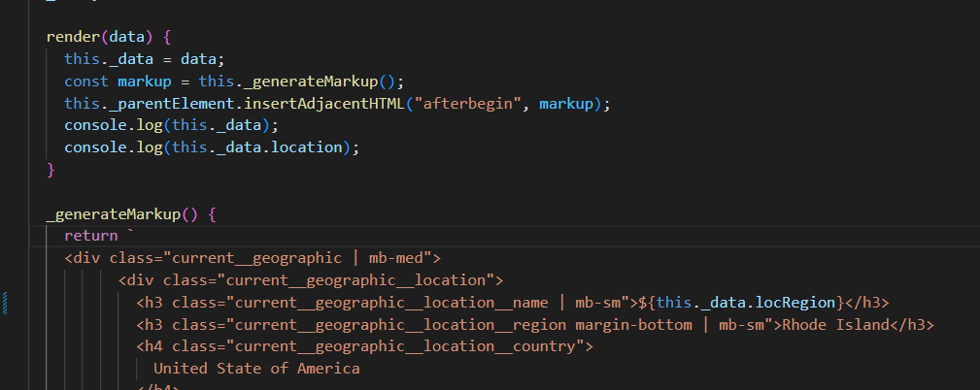The width and height of the screenshot is (980, 390).
Task: Click the United State of America text
Action: coord(256,369)
